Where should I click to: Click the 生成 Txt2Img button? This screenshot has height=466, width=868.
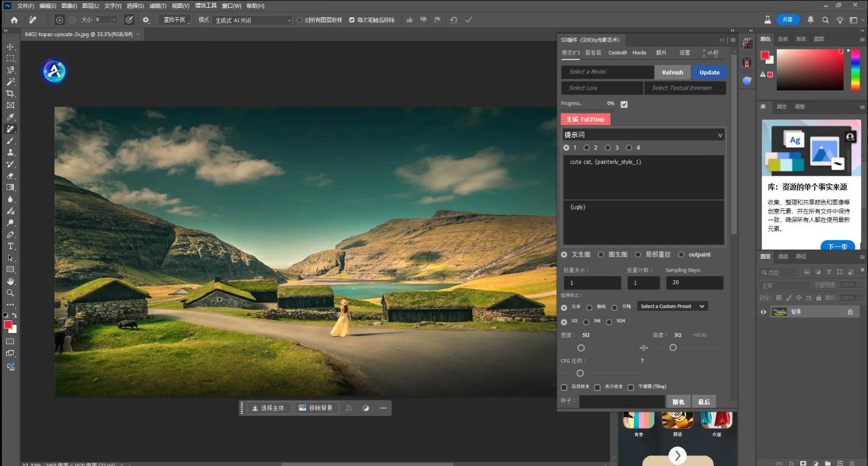click(586, 119)
